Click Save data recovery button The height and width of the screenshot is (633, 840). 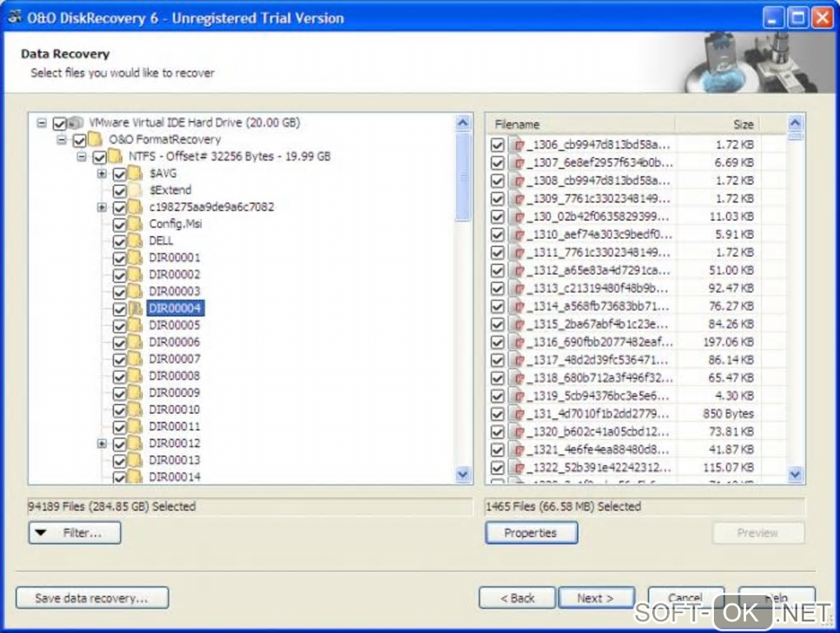pos(91,598)
